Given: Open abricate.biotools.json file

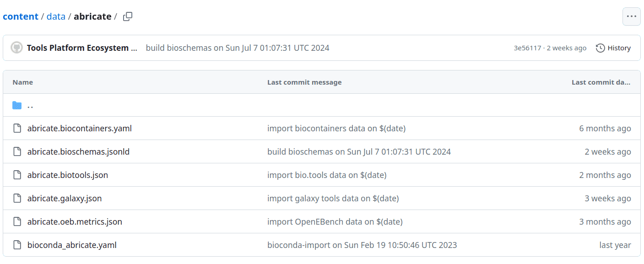Looking at the screenshot, I should (x=68, y=175).
